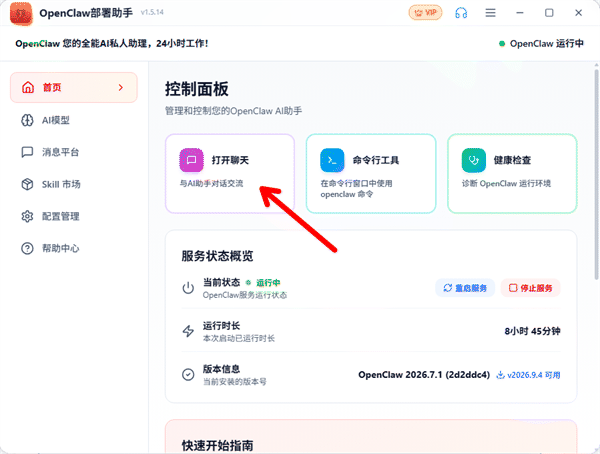Image resolution: width=600 pixels, height=454 pixels.
Task: Click the purple chat icon on 打开聊天 card
Action: [191, 160]
